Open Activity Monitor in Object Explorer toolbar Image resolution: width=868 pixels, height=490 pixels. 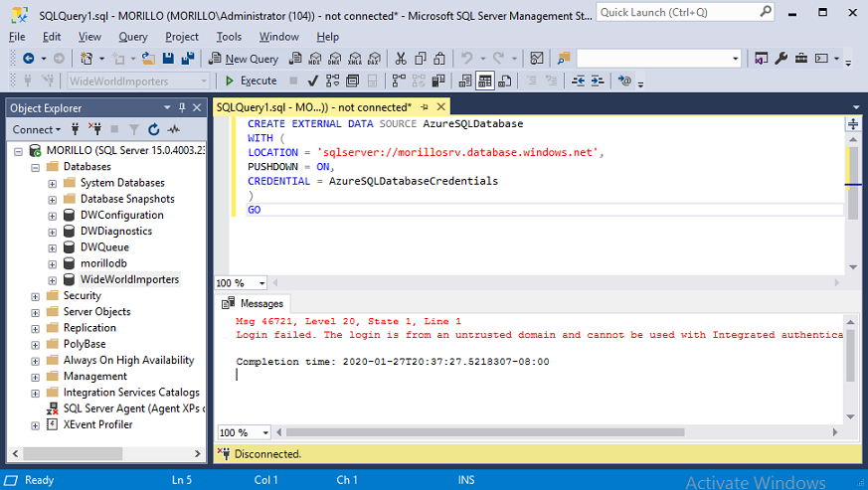pos(174,129)
